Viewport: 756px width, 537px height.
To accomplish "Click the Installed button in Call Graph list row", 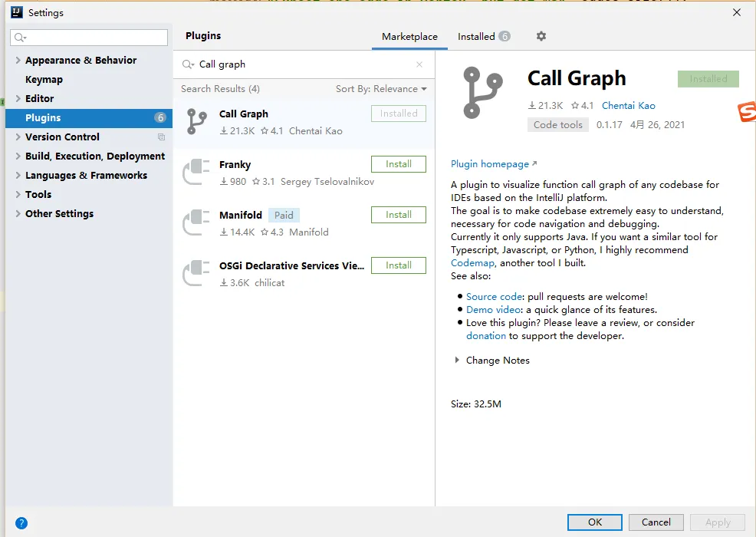I will point(399,114).
